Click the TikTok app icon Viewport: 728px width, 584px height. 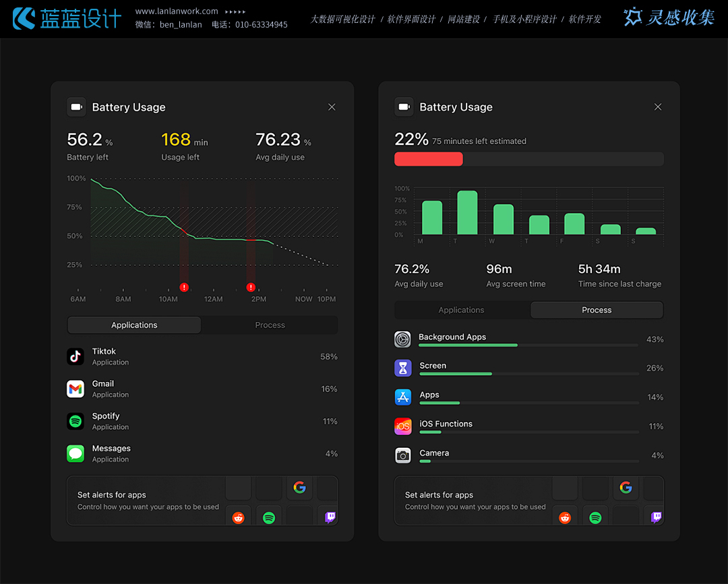pyautogui.click(x=75, y=356)
